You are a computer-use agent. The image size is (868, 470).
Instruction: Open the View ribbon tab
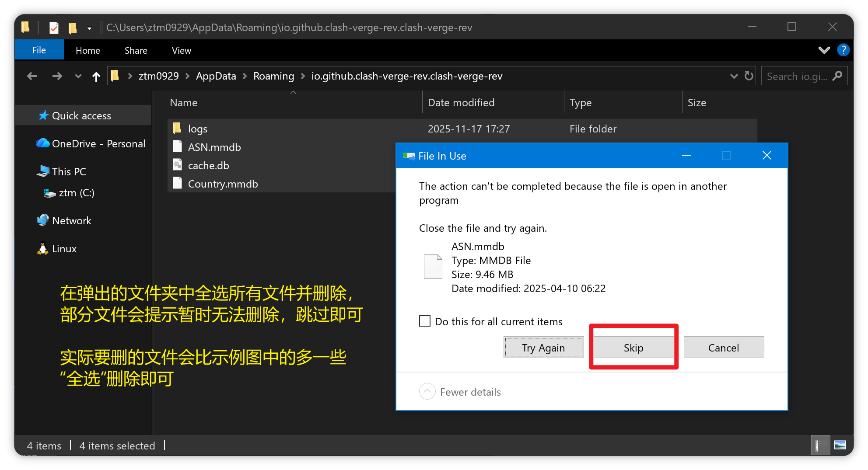(181, 50)
